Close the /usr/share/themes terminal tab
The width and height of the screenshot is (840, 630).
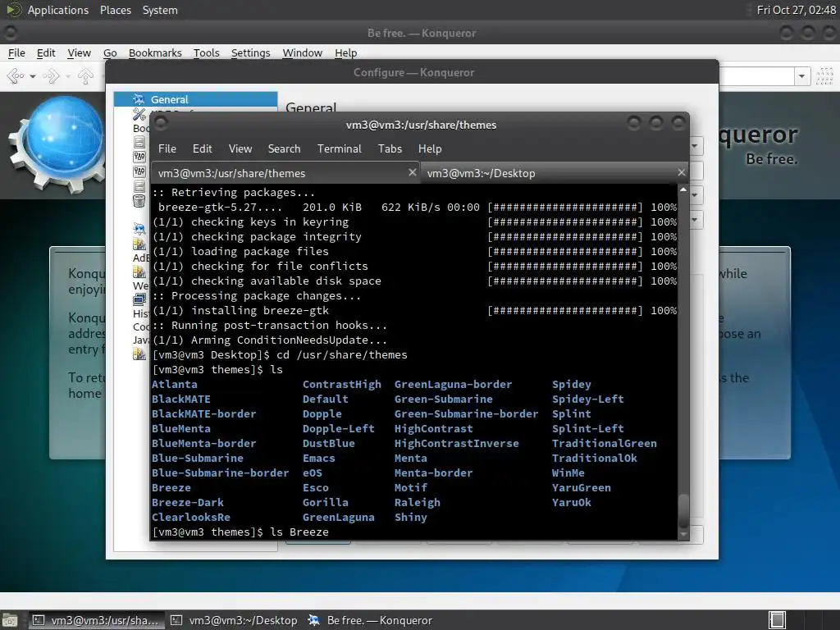pyautogui.click(x=412, y=172)
